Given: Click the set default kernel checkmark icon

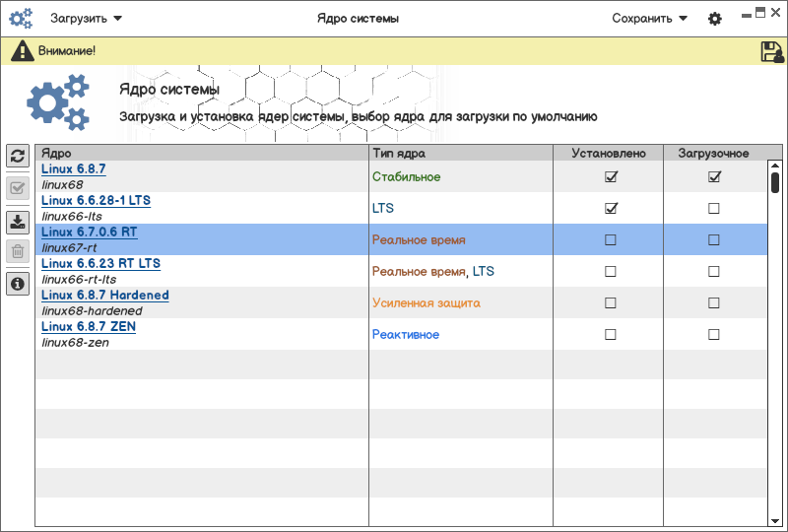Looking at the screenshot, I should (17, 188).
